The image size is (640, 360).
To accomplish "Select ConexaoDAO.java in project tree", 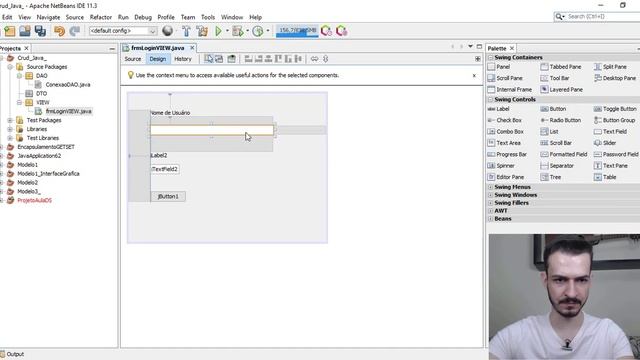I will point(68,84).
